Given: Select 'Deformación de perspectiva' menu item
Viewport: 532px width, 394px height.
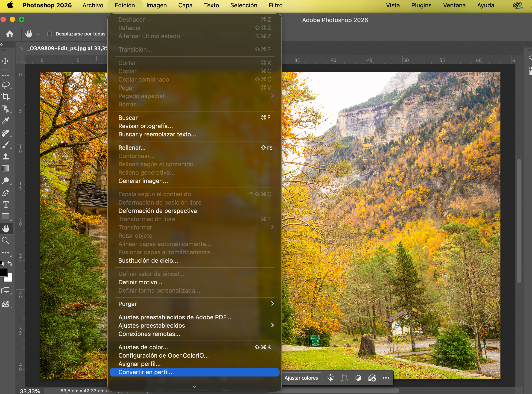Looking at the screenshot, I should coord(195,211).
